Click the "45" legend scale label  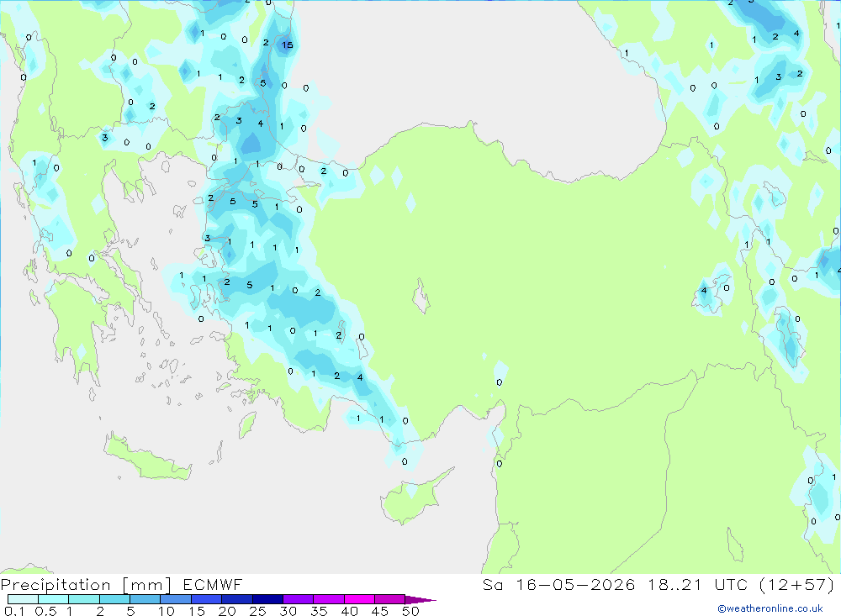point(380,611)
